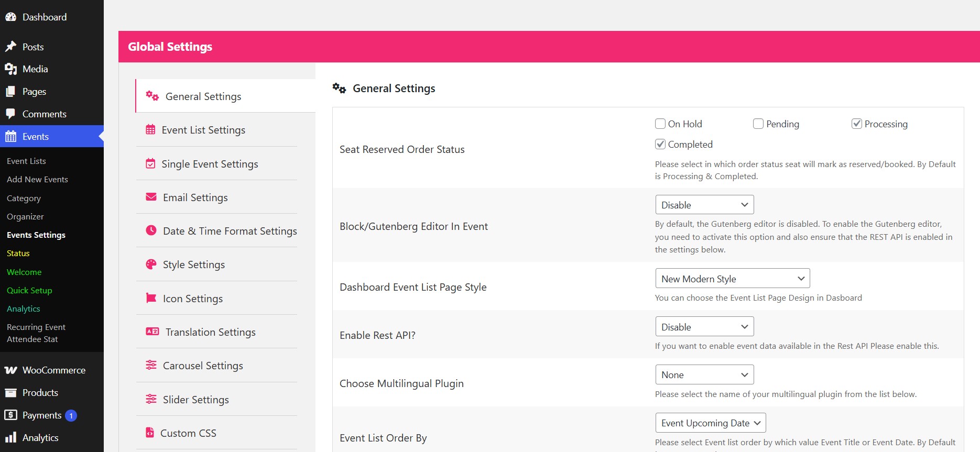Screen dimensions: 980x452
Task: Open the Event Upcoming Date order dropdown
Action: click(711, 423)
